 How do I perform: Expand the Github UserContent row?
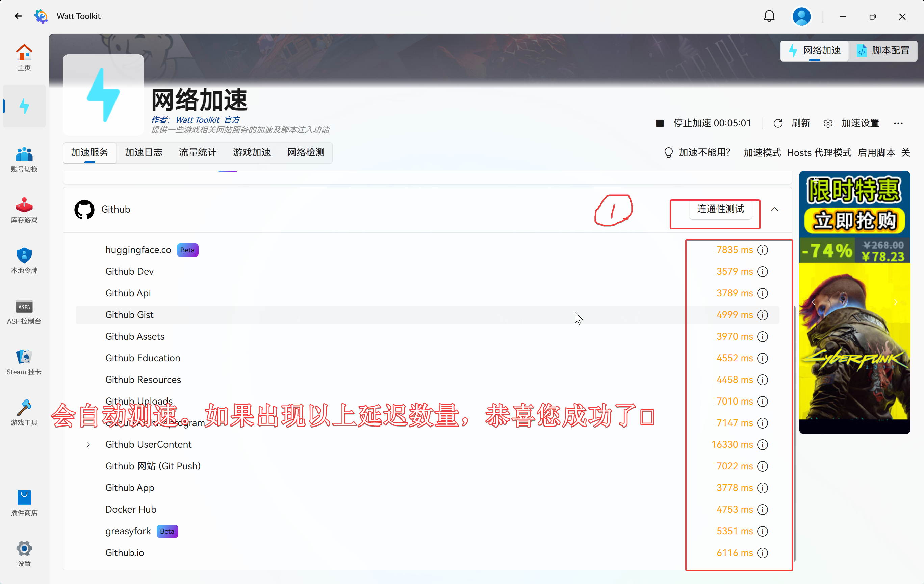(88, 445)
